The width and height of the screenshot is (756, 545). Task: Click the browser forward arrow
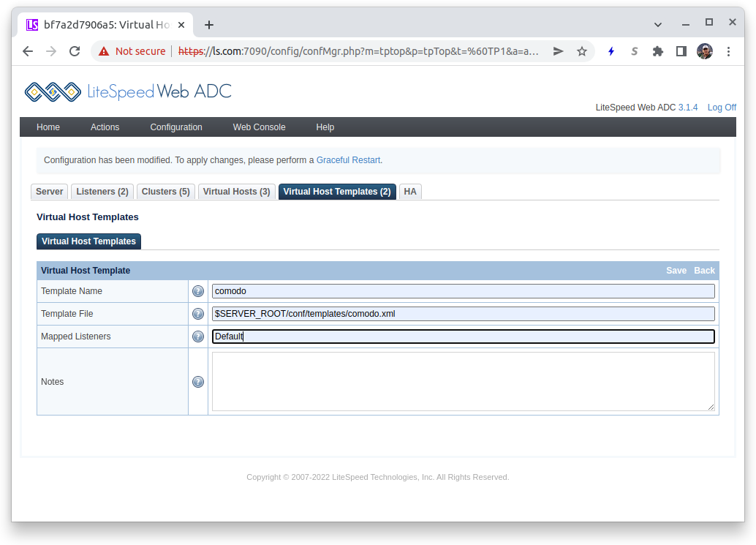[x=51, y=51]
